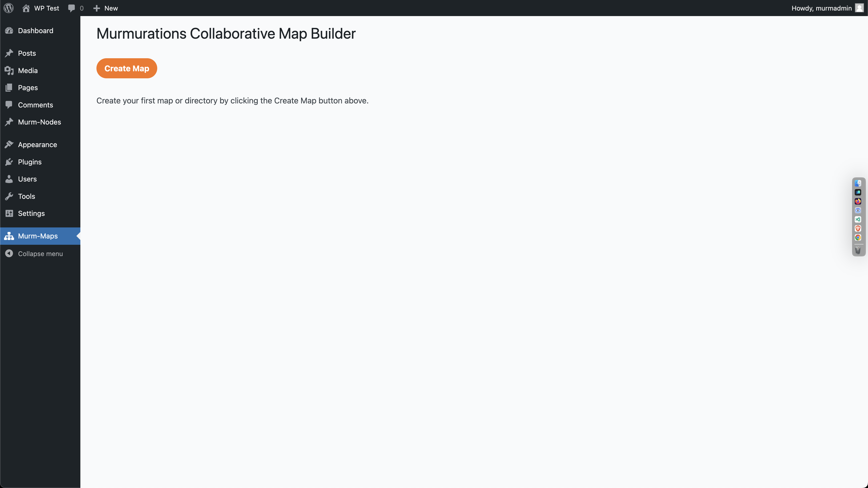This screenshot has height=488, width=868.
Task: Select the Murm-Maps menu item
Action: tap(38, 236)
